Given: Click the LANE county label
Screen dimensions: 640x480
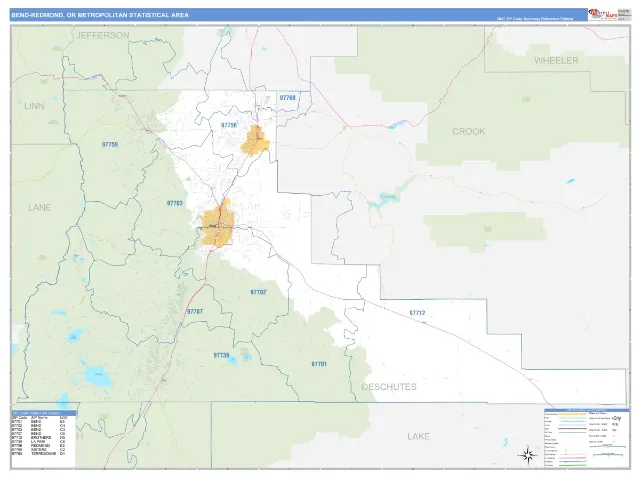Looking at the screenshot, I should point(40,207).
